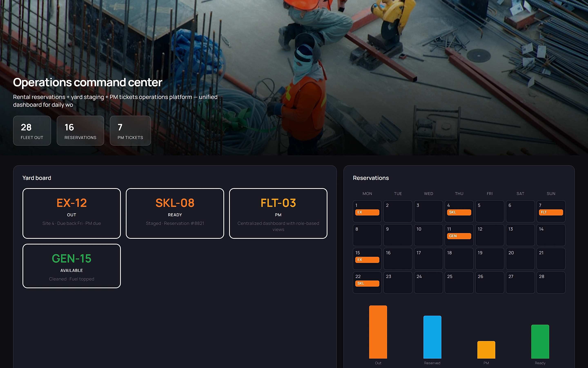588x368 pixels.
Task: Select calendar day 16
Action: point(398,259)
